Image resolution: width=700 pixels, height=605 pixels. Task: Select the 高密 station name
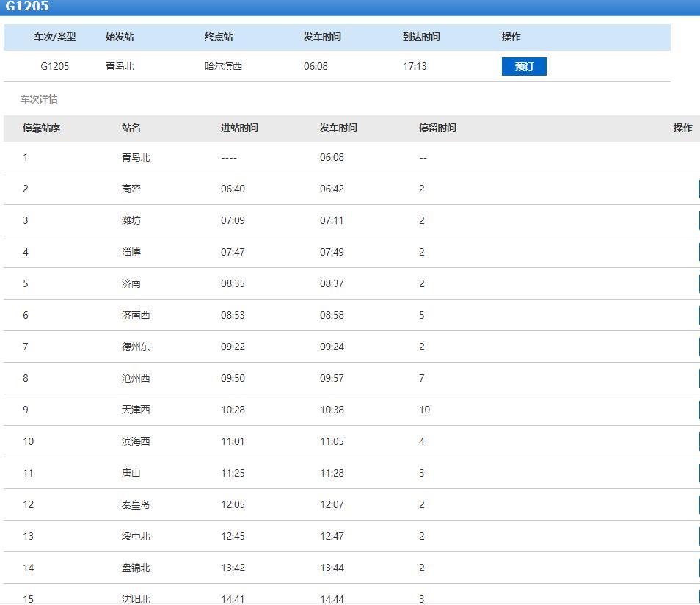(x=131, y=189)
